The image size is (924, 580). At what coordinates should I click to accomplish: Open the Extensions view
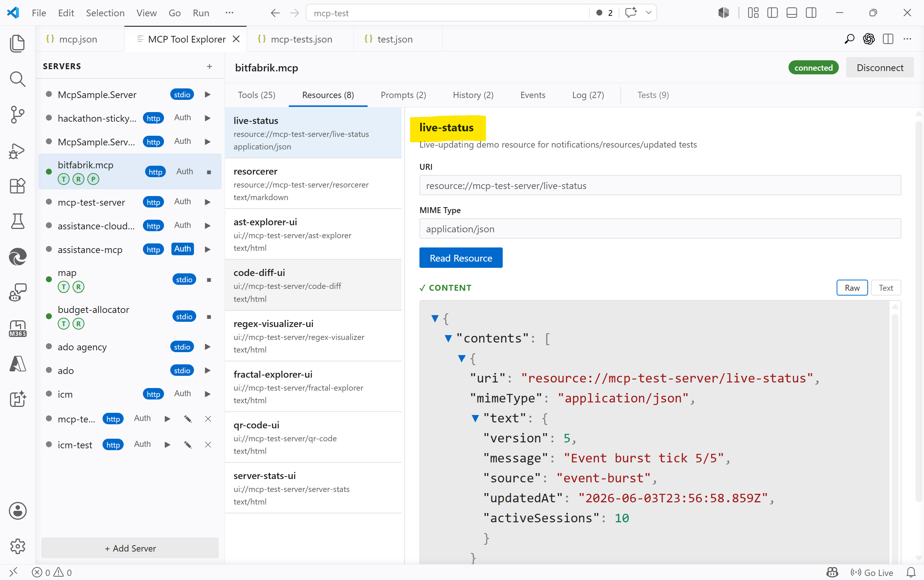point(17,186)
